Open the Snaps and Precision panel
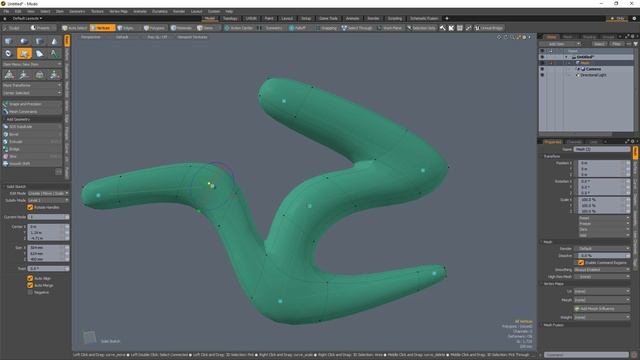Viewport: 640px width, 360px height. (x=32, y=104)
